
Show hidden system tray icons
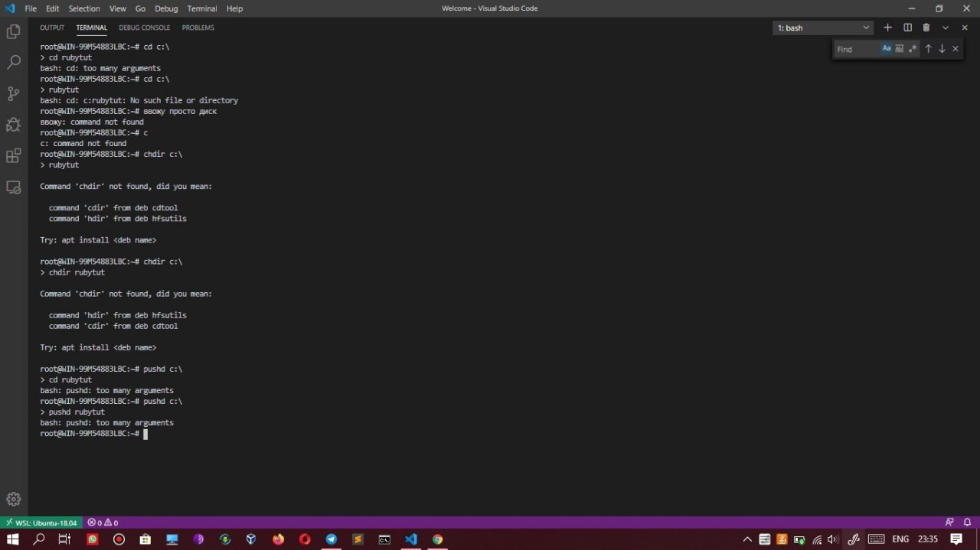pyautogui.click(x=747, y=539)
